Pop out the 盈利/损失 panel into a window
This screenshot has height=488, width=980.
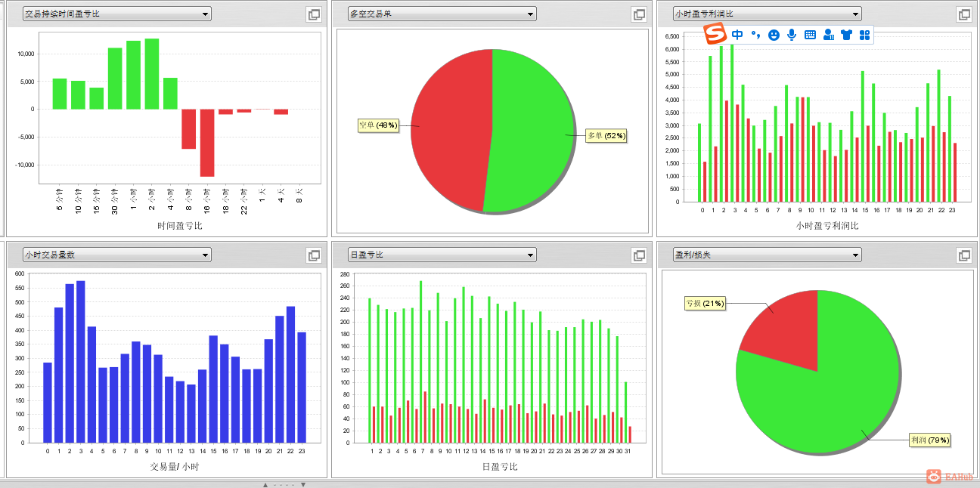point(964,255)
